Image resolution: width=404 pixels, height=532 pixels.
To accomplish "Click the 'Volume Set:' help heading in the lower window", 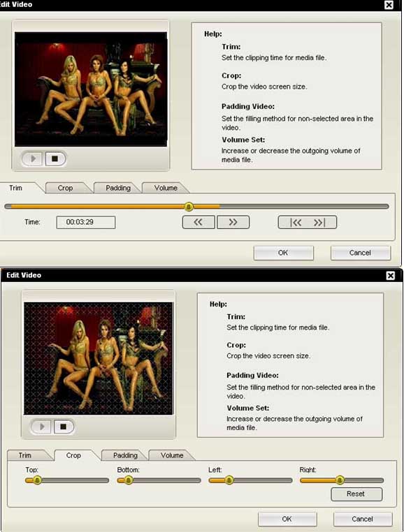I will [x=248, y=408].
